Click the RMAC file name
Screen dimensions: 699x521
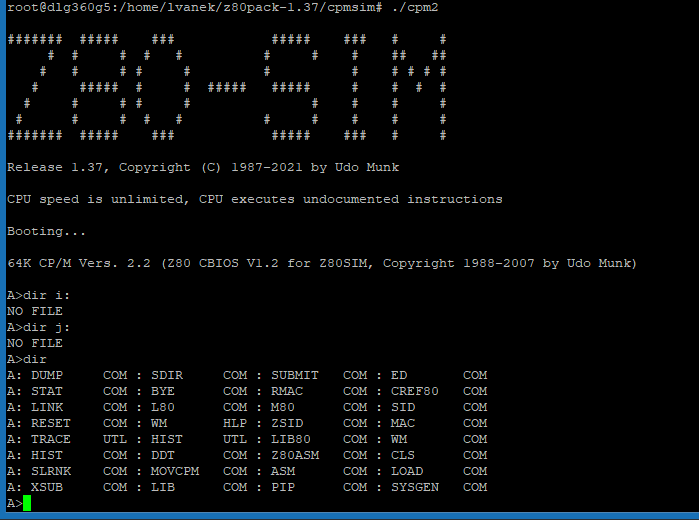pos(287,391)
